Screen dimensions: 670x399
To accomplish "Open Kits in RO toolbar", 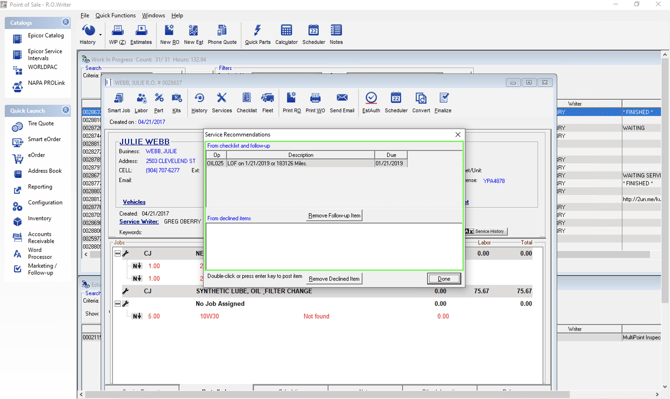I will [176, 103].
